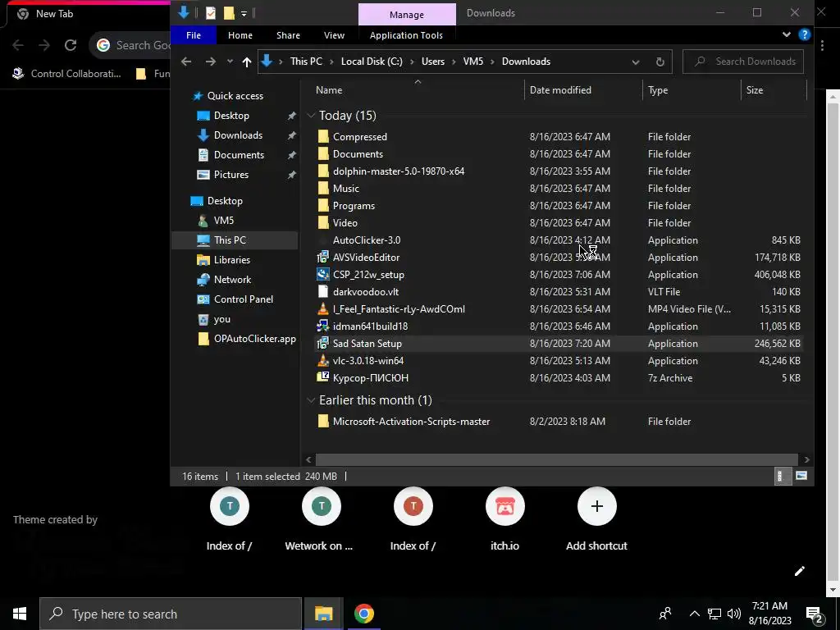Sort files by Size column header
Image resolution: width=840 pixels, height=630 pixels.
[x=755, y=90]
